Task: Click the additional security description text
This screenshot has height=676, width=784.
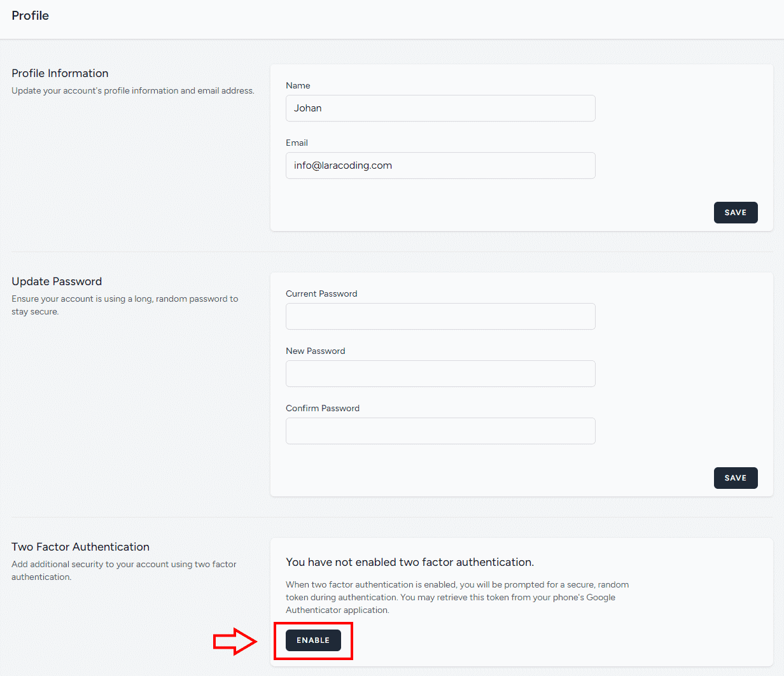Action: pyautogui.click(x=124, y=570)
